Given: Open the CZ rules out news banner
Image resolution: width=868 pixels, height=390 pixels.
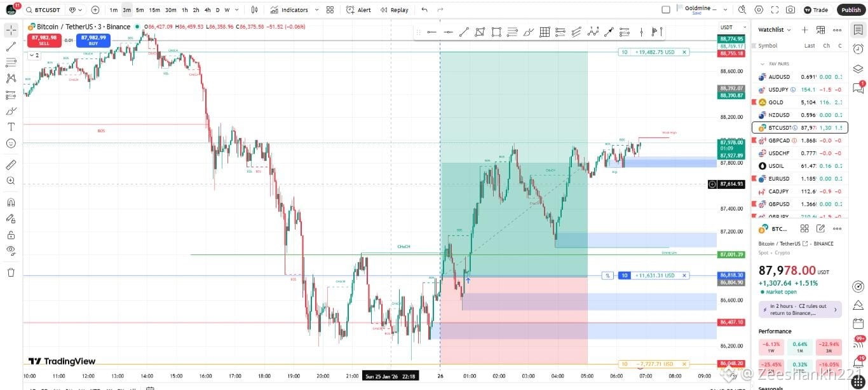Looking at the screenshot, I should [x=800, y=309].
